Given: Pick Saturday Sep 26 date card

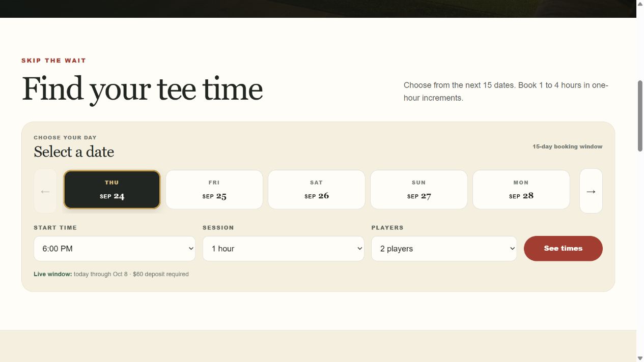Looking at the screenshot, I should pos(317,190).
